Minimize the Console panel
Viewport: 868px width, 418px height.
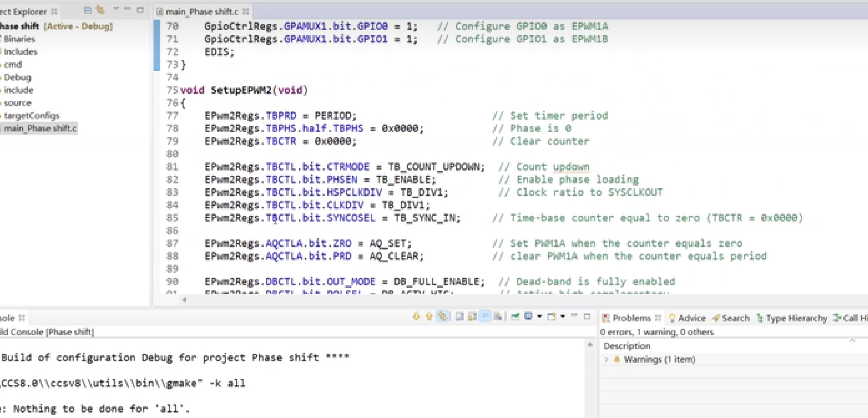574,315
